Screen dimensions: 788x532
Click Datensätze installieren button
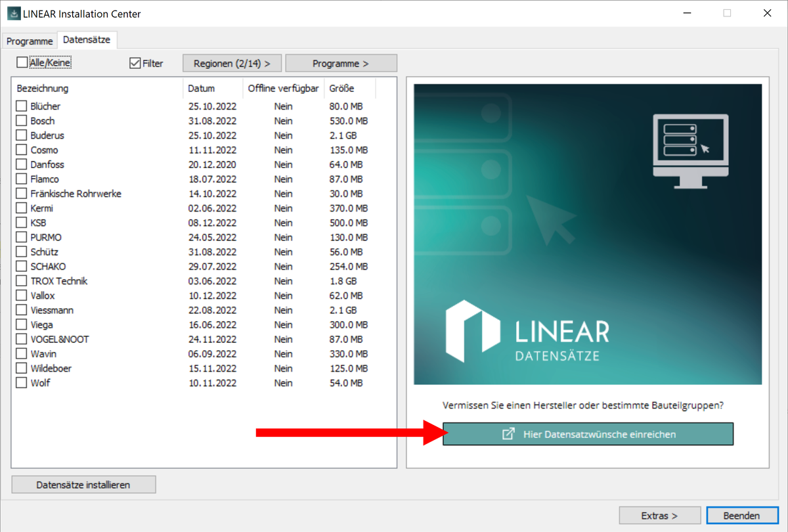(83, 485)
